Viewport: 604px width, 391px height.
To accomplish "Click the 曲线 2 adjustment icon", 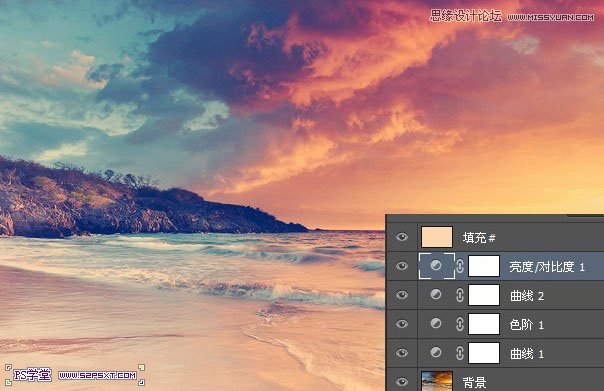I will click(436, 294).
